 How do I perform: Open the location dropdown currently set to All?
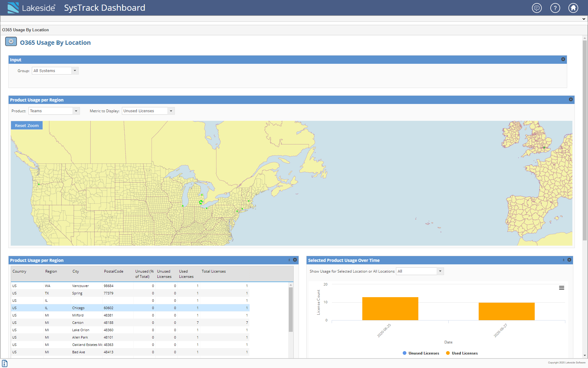click(440, 271)
